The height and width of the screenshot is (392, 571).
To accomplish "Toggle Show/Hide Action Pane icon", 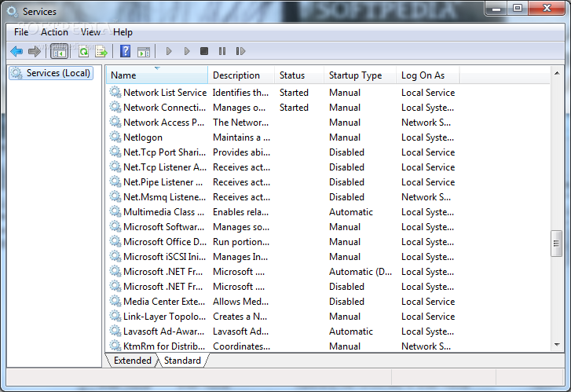I will (144, 52).
